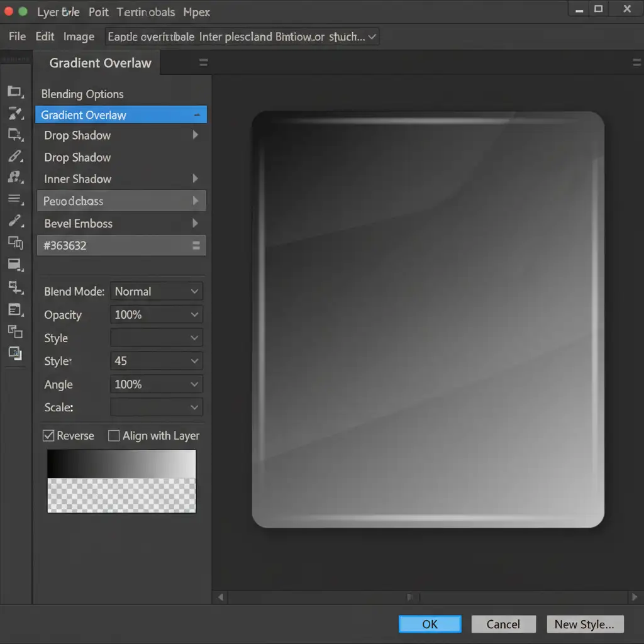Click the black-to-white gradient preview bar
644x644 pixels.
coord(121,464)
